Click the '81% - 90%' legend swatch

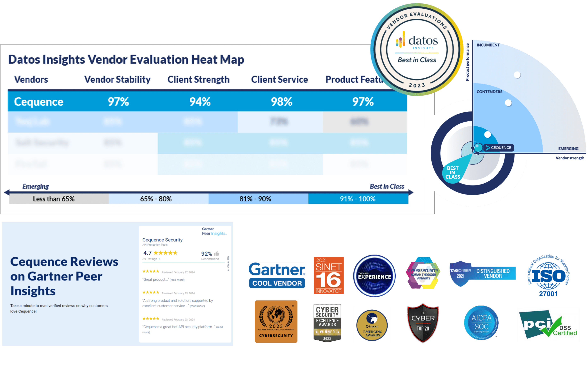(258, 199)
